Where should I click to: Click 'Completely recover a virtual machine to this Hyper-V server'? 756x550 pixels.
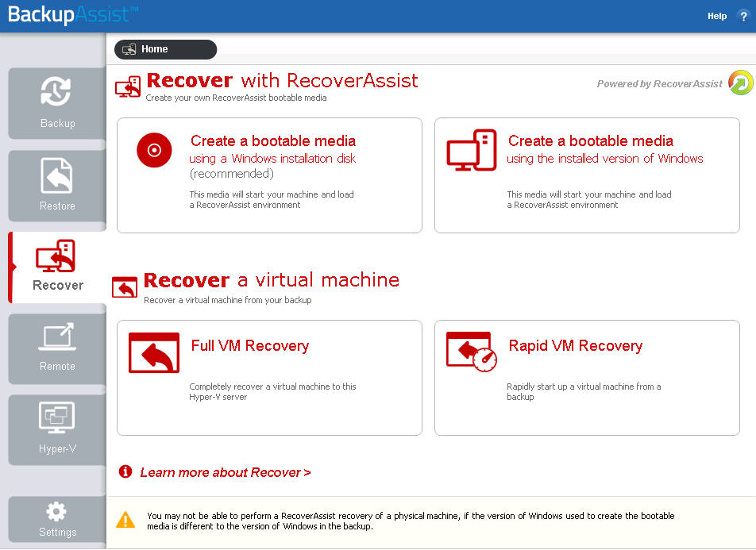click(272, 391)
